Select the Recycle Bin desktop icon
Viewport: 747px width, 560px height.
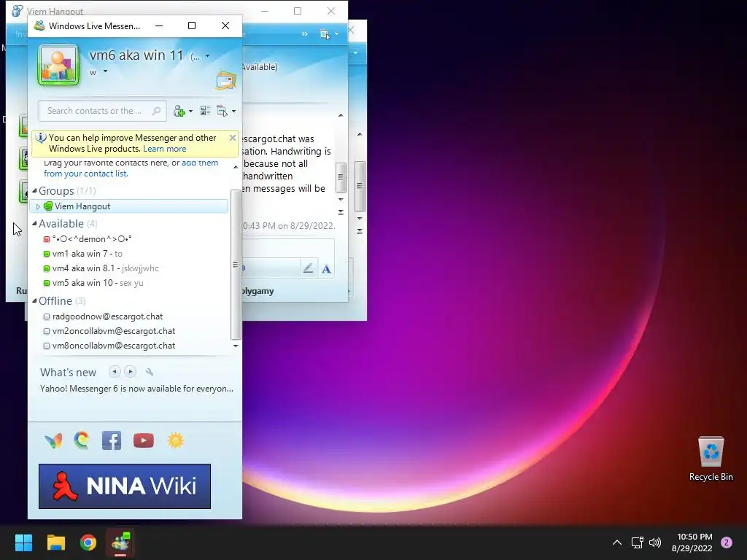point(711,459)
